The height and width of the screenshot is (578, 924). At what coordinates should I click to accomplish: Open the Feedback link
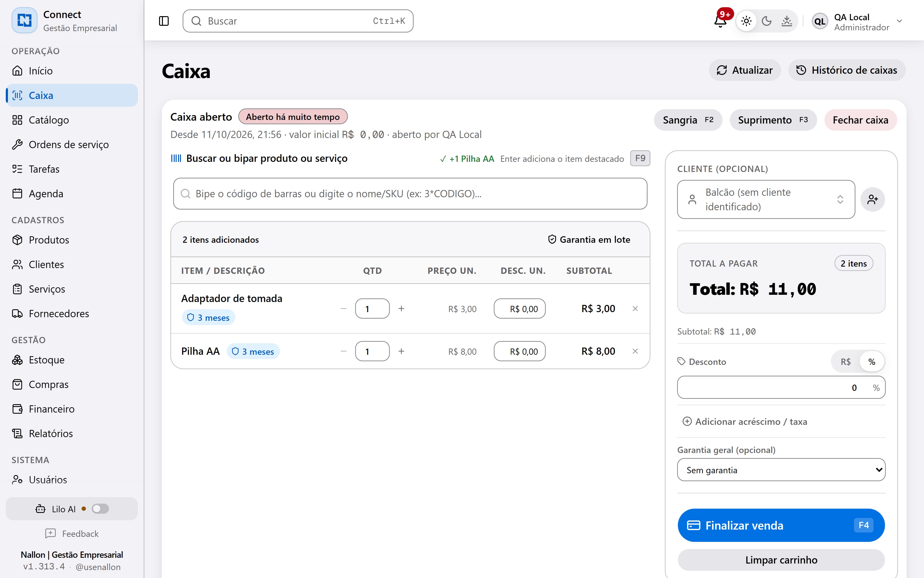72,533
